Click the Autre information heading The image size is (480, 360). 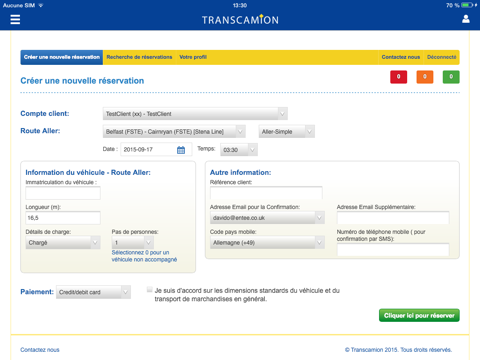[240, 172]
